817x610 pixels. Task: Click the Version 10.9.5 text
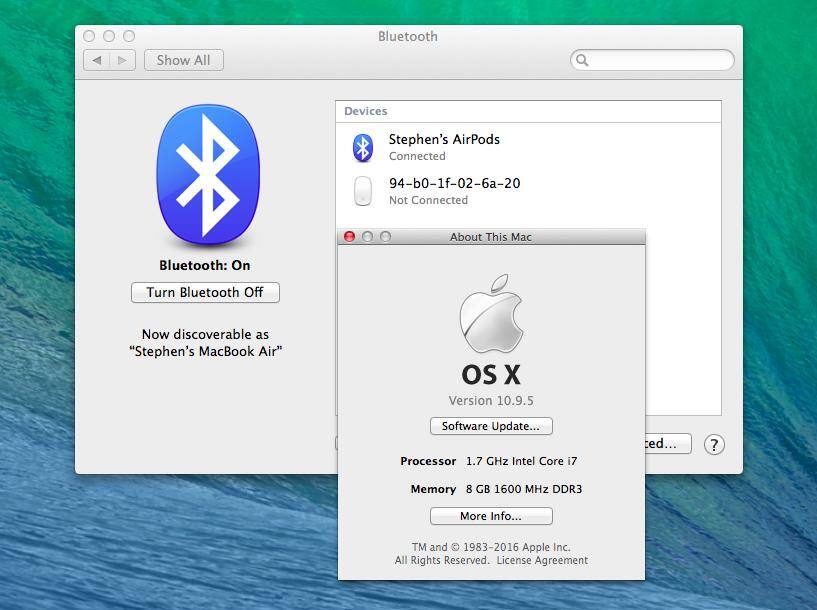491,400
